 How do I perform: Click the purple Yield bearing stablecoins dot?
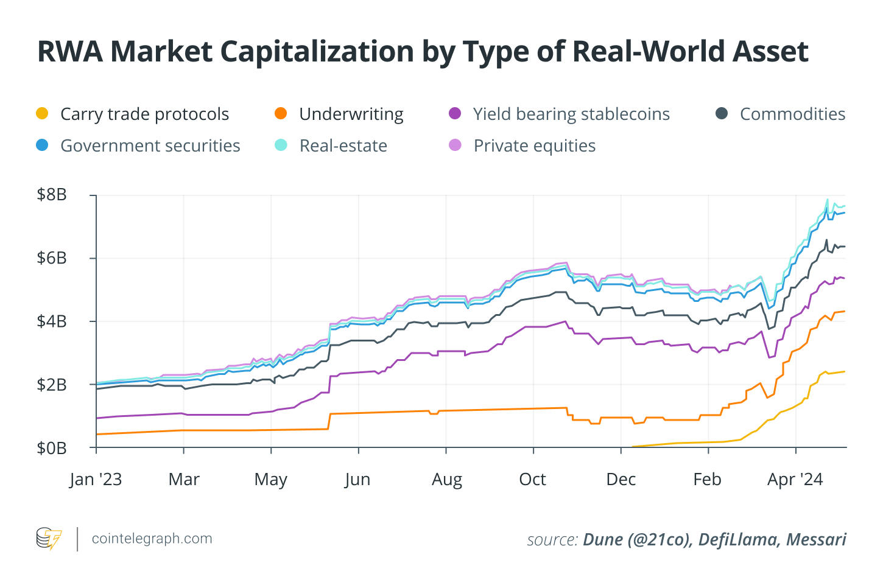coord(455,113)
